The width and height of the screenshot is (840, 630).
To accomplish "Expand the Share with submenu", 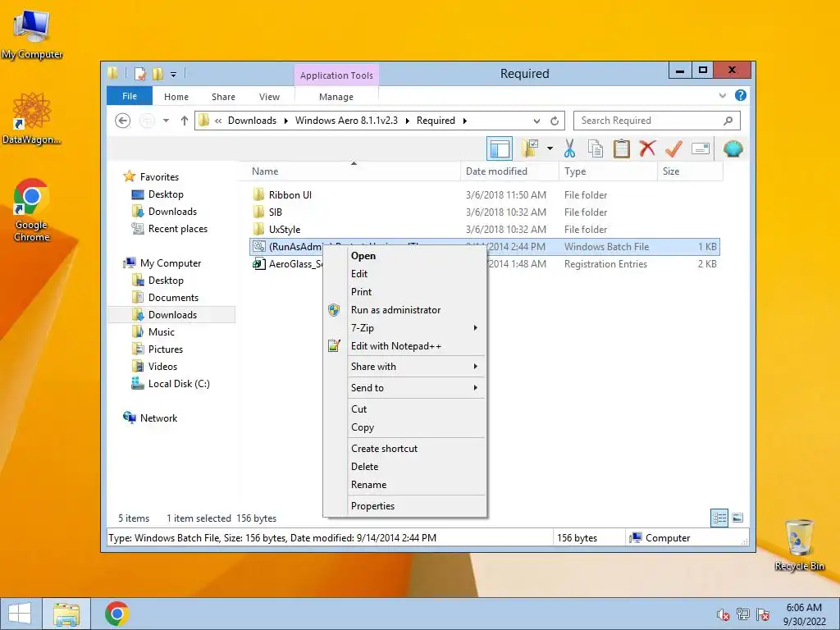I will coord(405,367).
